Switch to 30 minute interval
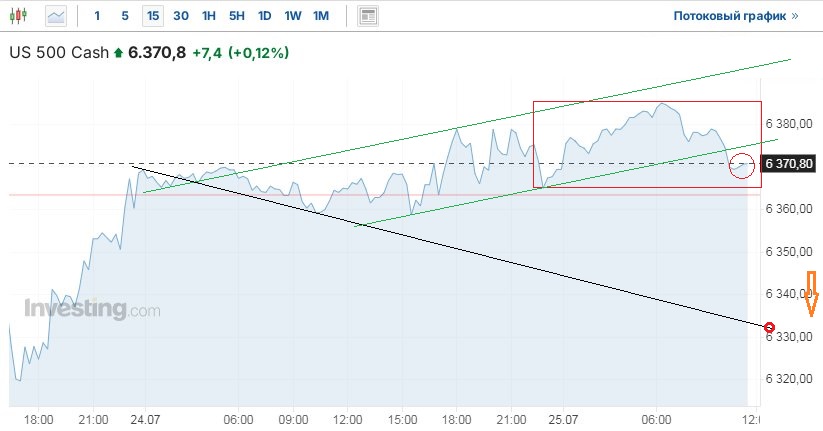This screenshot has width=823, height=431. 180,16
